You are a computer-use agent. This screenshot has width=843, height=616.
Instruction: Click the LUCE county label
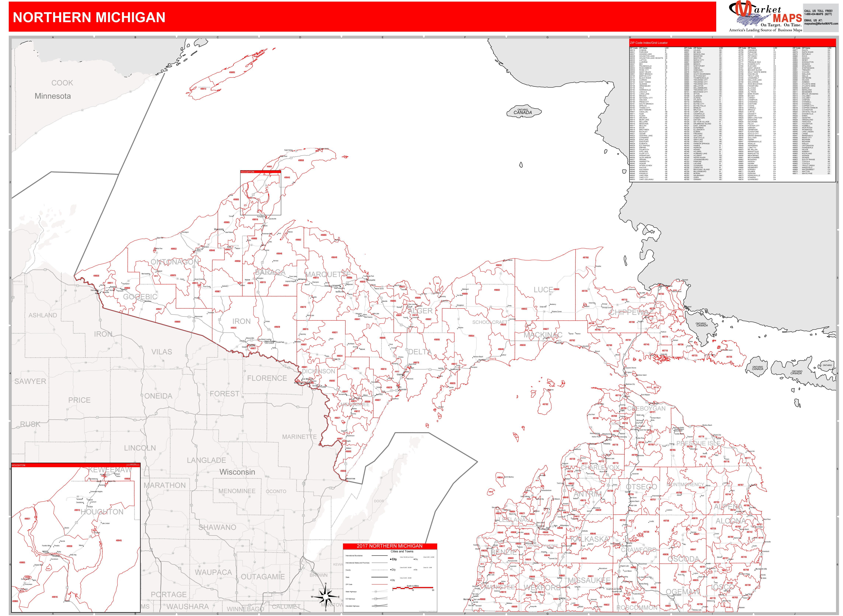(543, 290)
